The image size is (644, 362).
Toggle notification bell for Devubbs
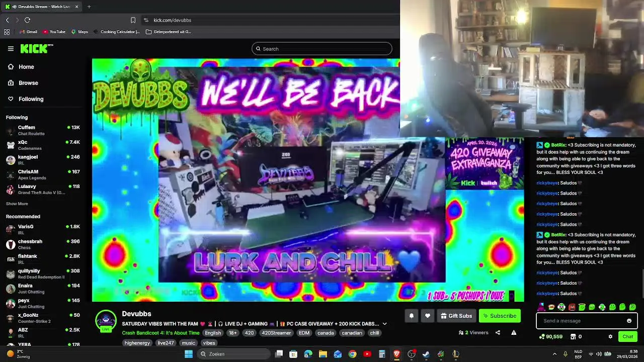coord(412,316)
